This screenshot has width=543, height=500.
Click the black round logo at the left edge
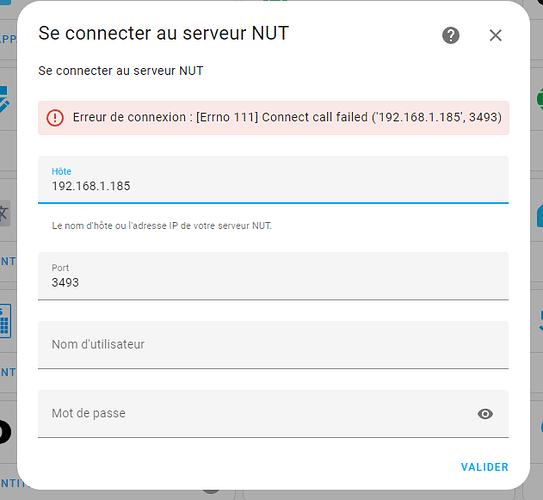click(5, 432)
